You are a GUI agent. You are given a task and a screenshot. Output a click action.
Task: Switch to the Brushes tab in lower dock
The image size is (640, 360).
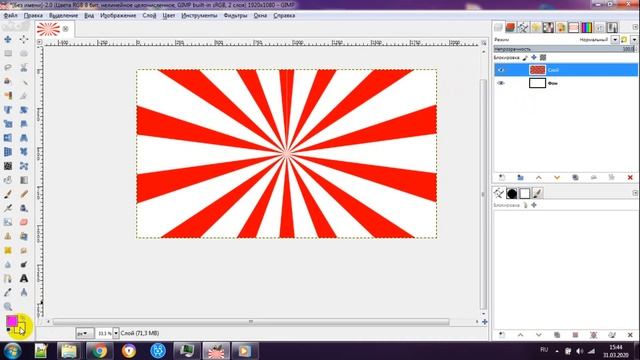(511, 193)
